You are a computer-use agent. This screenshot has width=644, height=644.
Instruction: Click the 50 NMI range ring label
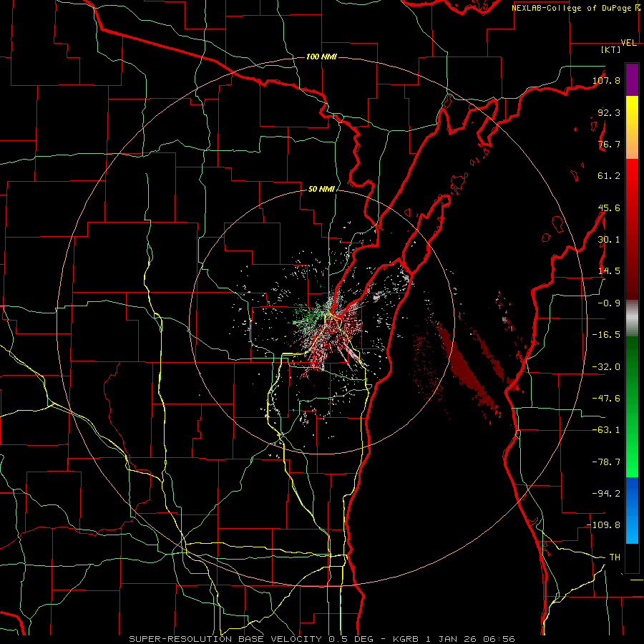coord(321,189)
